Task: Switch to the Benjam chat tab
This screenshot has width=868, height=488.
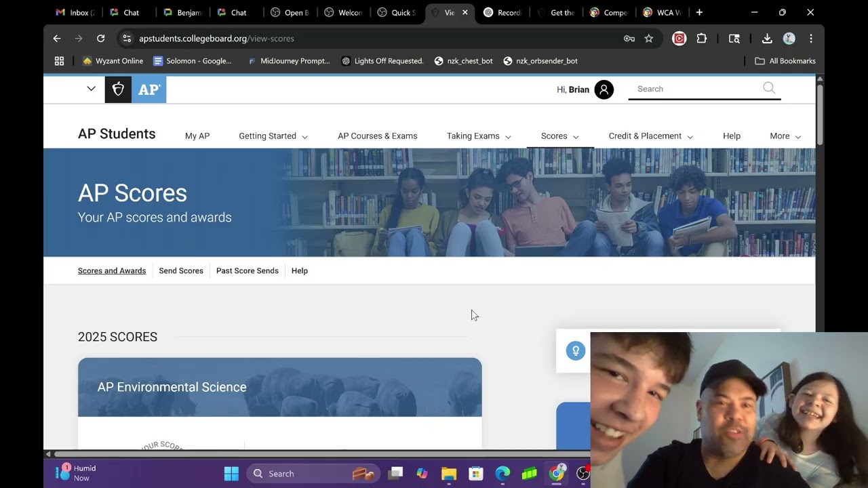Action: (182, 12)
